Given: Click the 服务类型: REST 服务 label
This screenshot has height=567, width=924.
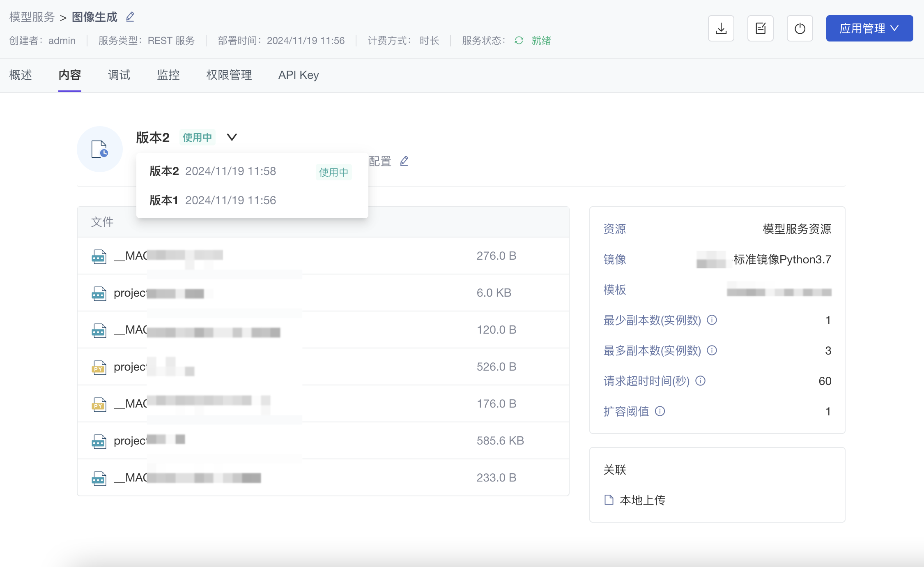Looking at the screenshot, I should click(147, 40).
